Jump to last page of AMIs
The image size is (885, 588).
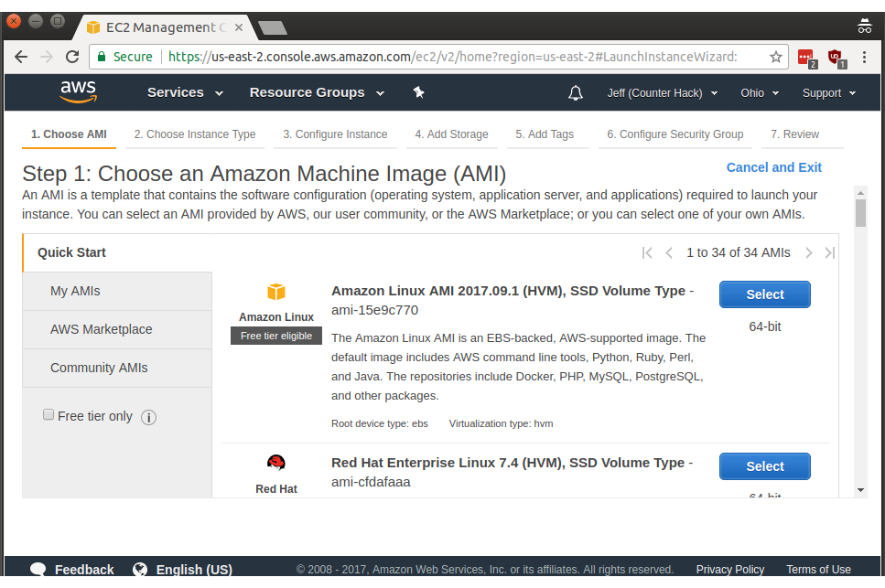[830, 252]
